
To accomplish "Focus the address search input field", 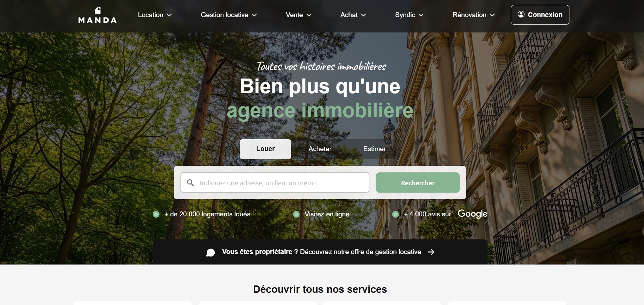I will click(275, 183).
